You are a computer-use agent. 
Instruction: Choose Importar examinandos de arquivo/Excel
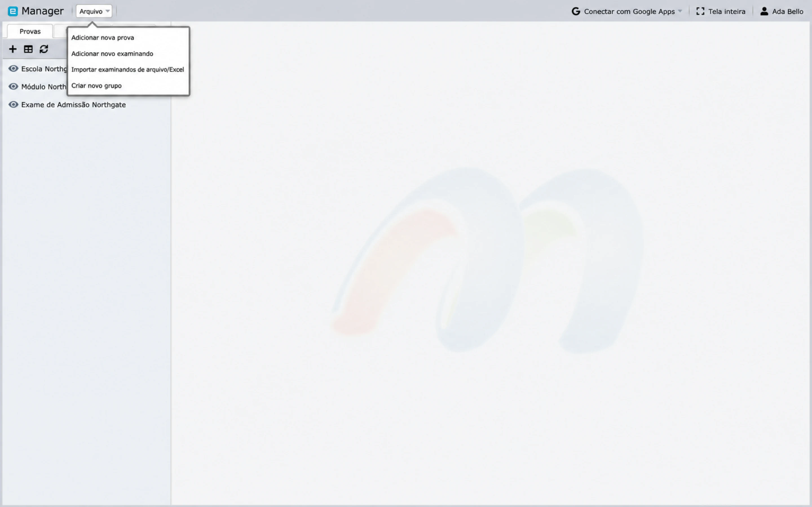tap(127, 69)
